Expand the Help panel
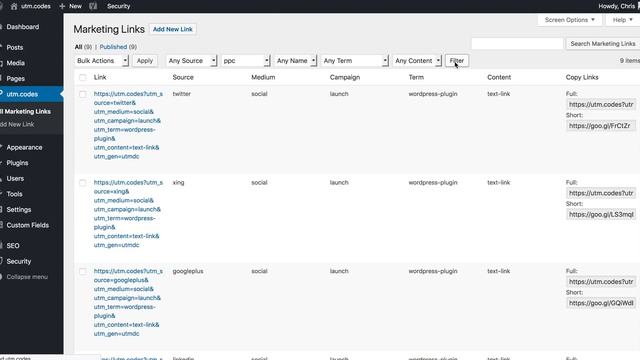This screenshot has width=640, height=360. pyautogui.click(x=622, y=20)
